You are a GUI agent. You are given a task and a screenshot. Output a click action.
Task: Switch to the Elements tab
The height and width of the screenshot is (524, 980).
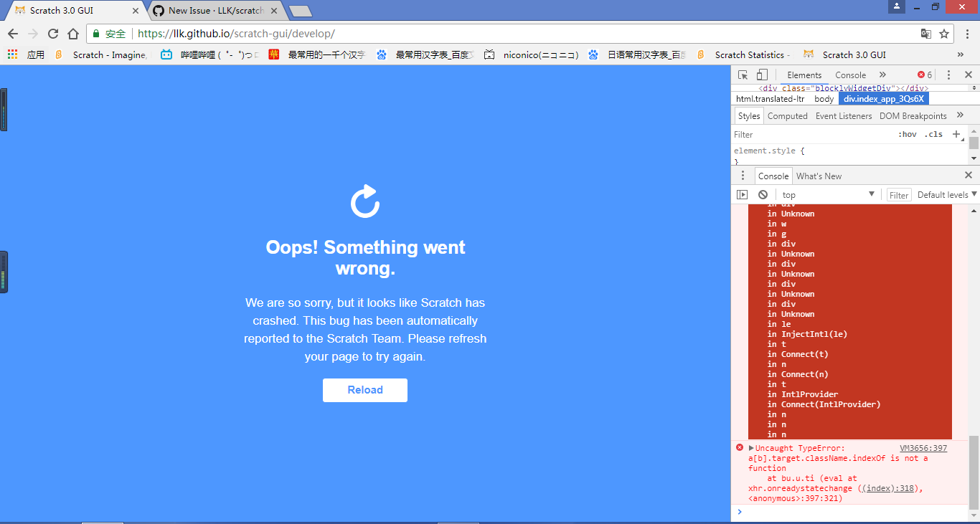(x=804, y=75)
